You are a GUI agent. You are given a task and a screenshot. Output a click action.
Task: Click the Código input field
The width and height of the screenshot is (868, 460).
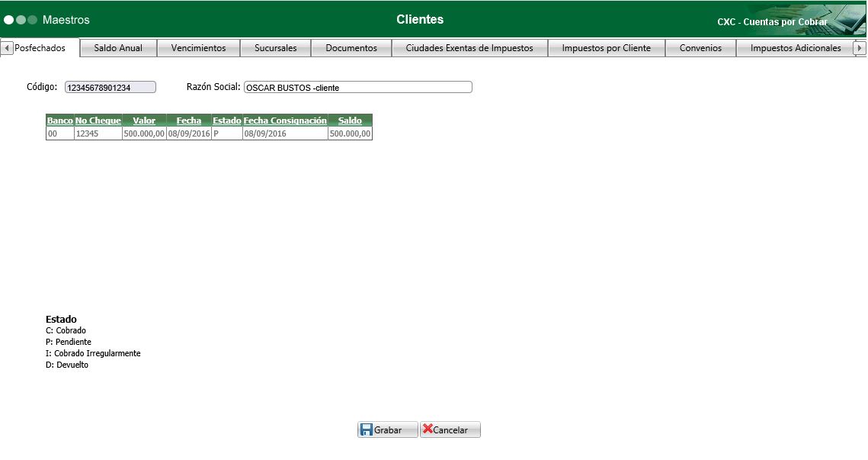111,87
